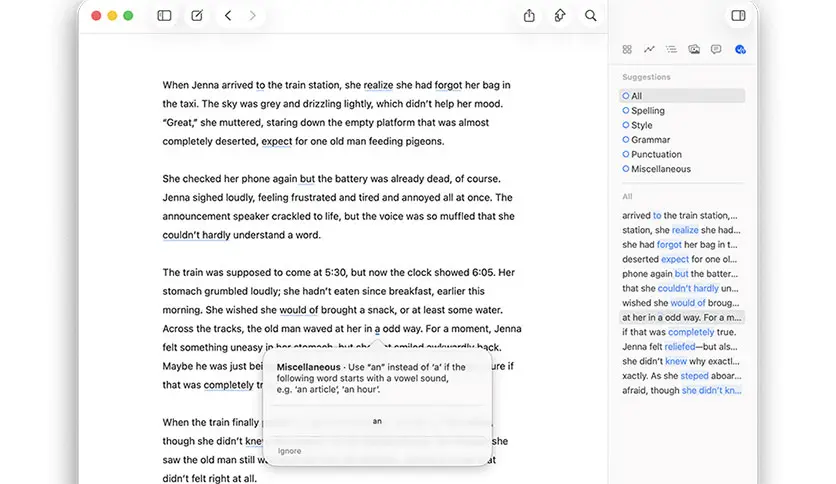The image size is (836, 484).
Task: Create a new sheet with compose icon
Action: (x=197, y=15)
